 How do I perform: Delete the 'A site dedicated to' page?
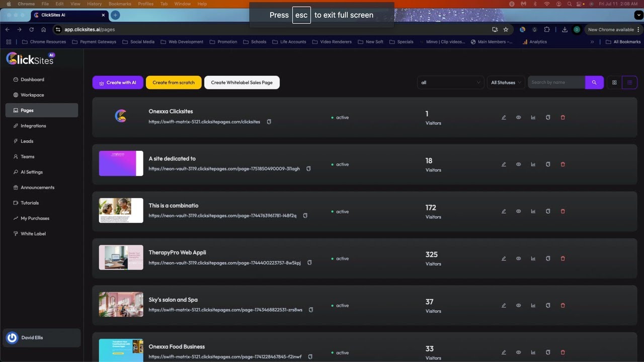[562, 164]
